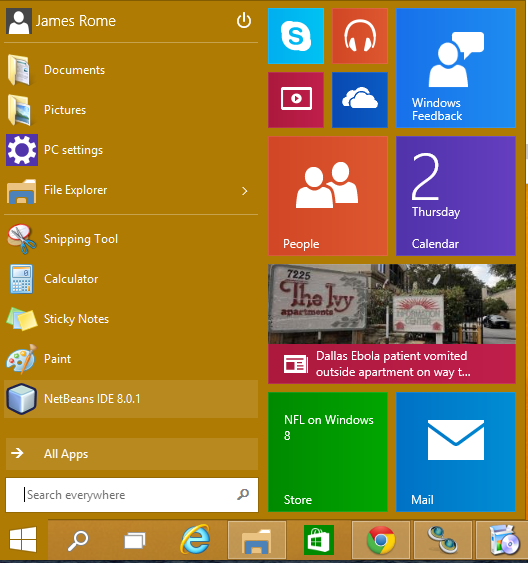Screen dimensions: 528x563
Task: Launch Internet Explorer from the taskbar
Action: pyautogui.click(x=196, y=540)
